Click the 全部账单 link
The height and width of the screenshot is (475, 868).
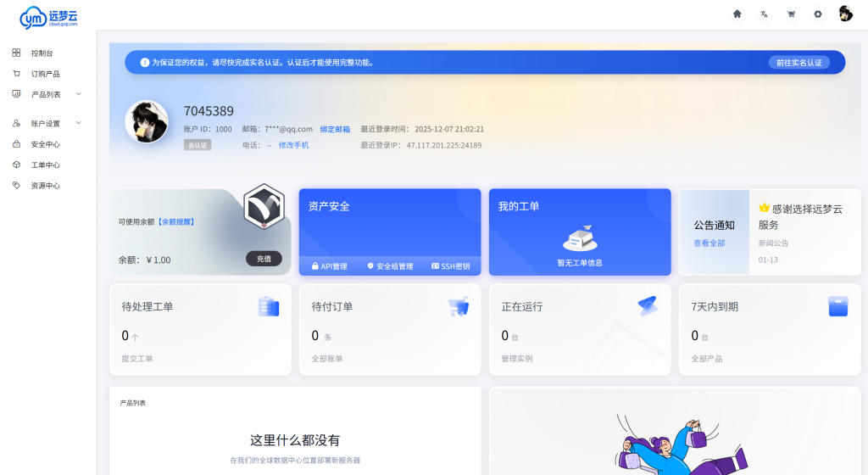click(x=327, y=359)
